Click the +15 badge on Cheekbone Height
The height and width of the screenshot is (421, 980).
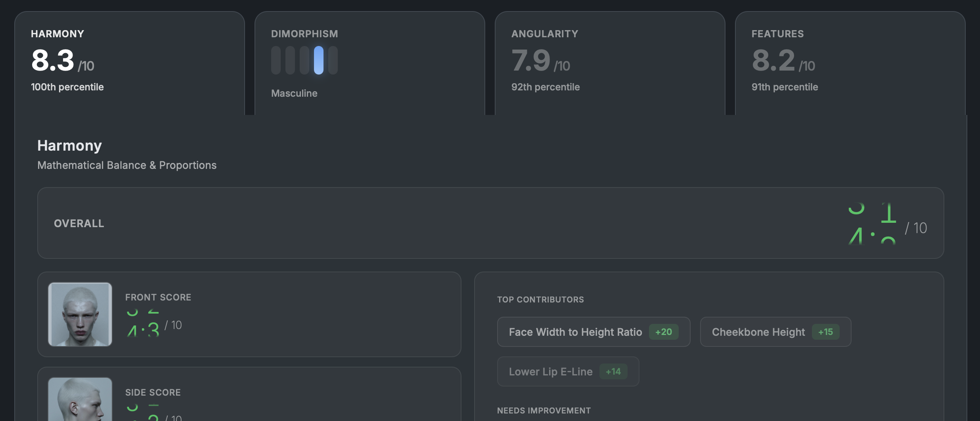click(825, 332)
